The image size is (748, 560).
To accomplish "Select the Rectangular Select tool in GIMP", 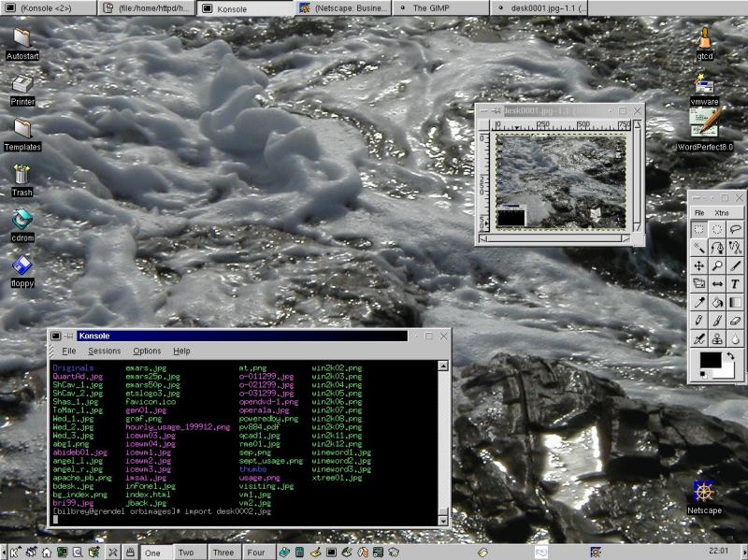I will pos(698,229).
